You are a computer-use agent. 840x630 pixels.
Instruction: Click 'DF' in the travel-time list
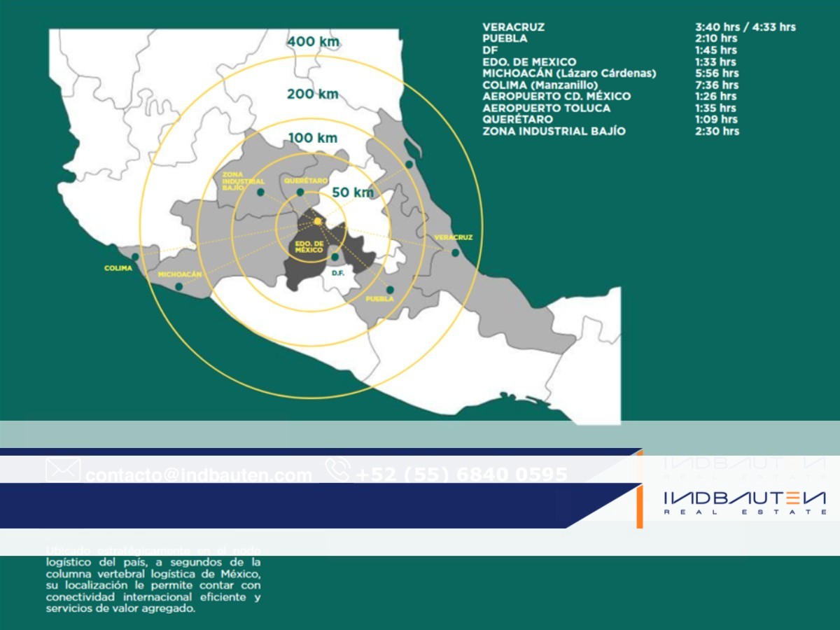(x=490, y=50)
